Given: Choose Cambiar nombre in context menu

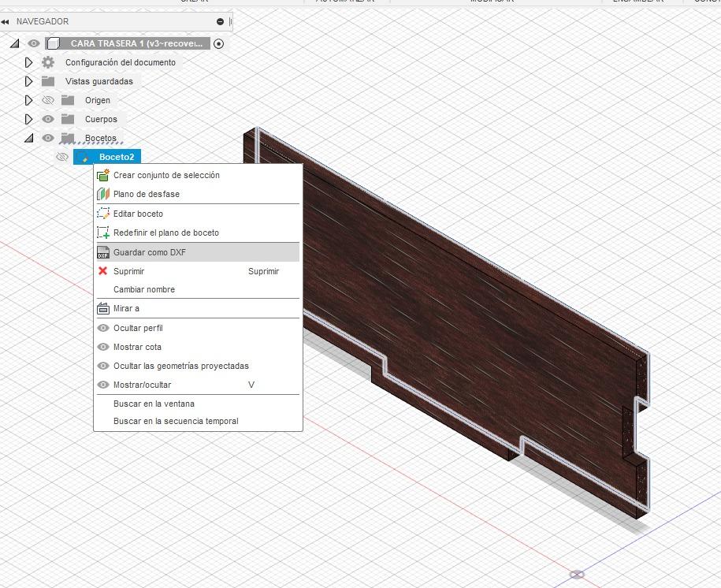Looking at the screenshot, I should (198, 289).
